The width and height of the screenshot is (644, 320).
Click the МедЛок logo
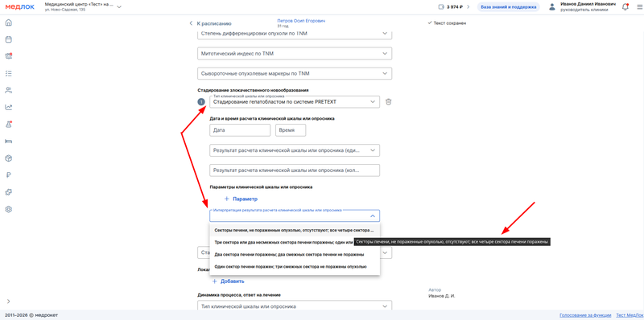[x=20, y=6]
